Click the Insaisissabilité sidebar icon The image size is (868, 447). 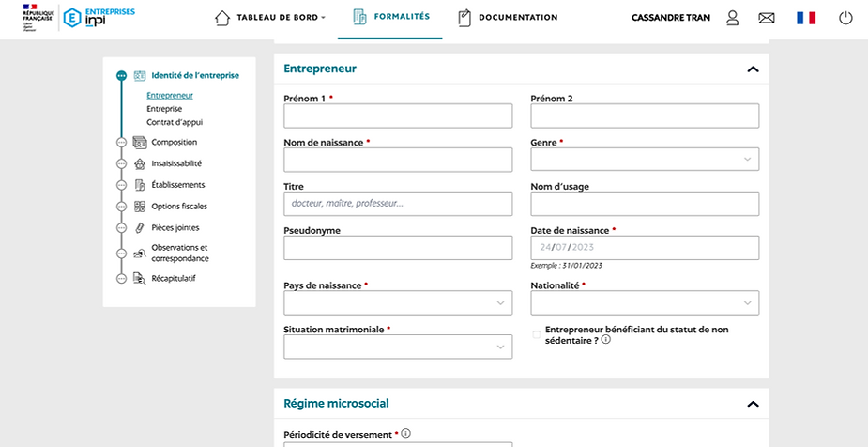tap(140, 163)
